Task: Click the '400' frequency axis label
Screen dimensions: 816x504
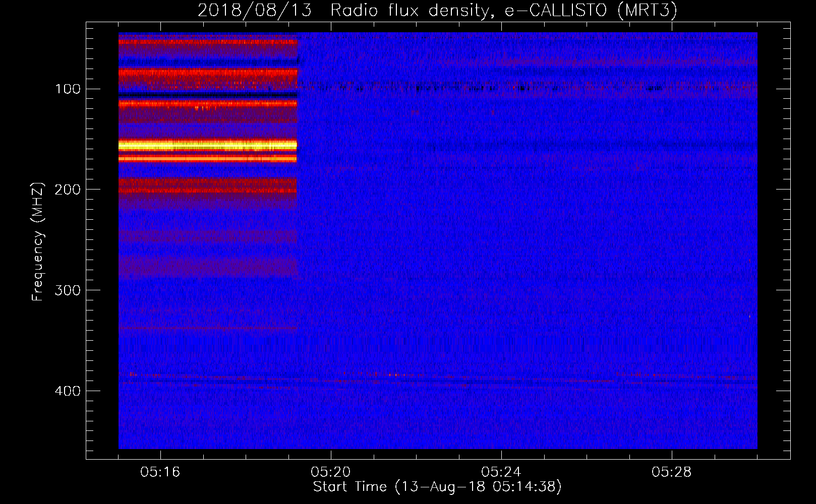Action: (68, 391)
